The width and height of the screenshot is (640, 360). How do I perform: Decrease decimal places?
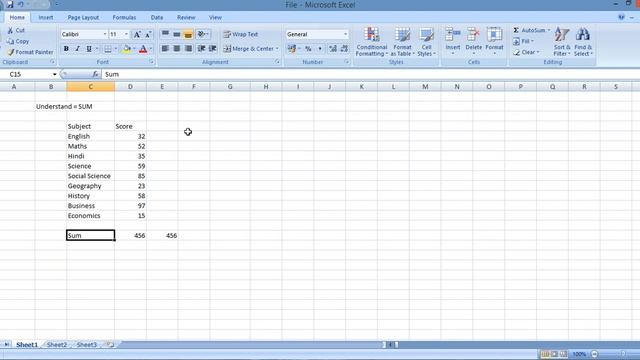click(344, 49)
